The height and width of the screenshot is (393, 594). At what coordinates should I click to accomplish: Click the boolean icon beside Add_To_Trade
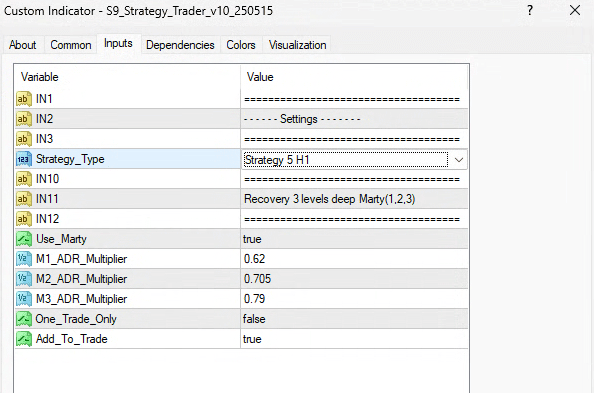[23, 339]
